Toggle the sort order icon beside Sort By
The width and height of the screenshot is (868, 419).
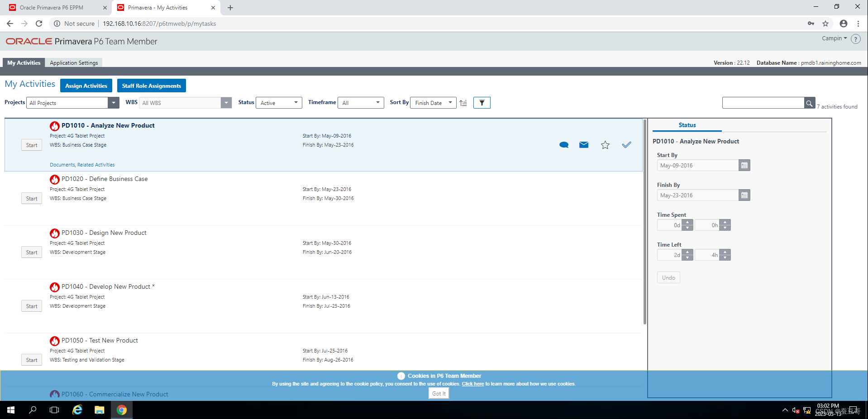tap(463, 103)
